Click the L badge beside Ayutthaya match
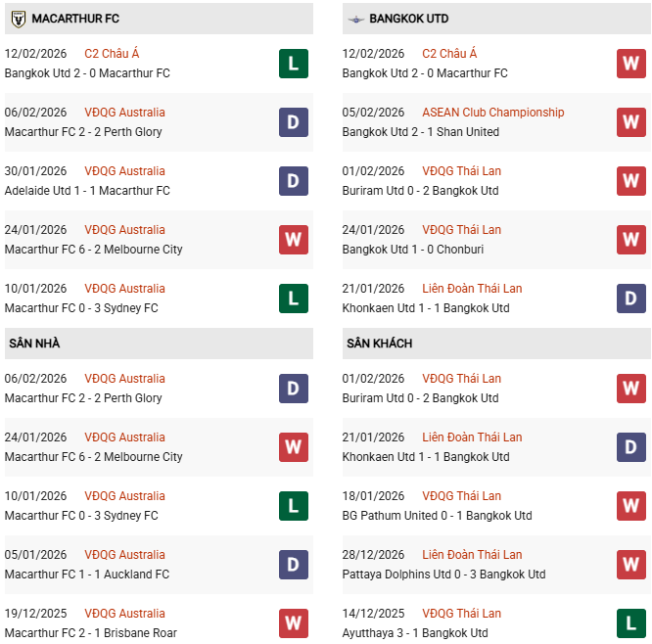Screen dimensions: 652x644 click(x=631, y=623)
